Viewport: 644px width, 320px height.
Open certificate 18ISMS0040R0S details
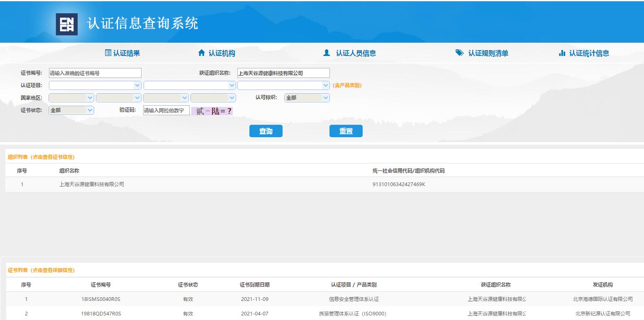tap(101, 299)
